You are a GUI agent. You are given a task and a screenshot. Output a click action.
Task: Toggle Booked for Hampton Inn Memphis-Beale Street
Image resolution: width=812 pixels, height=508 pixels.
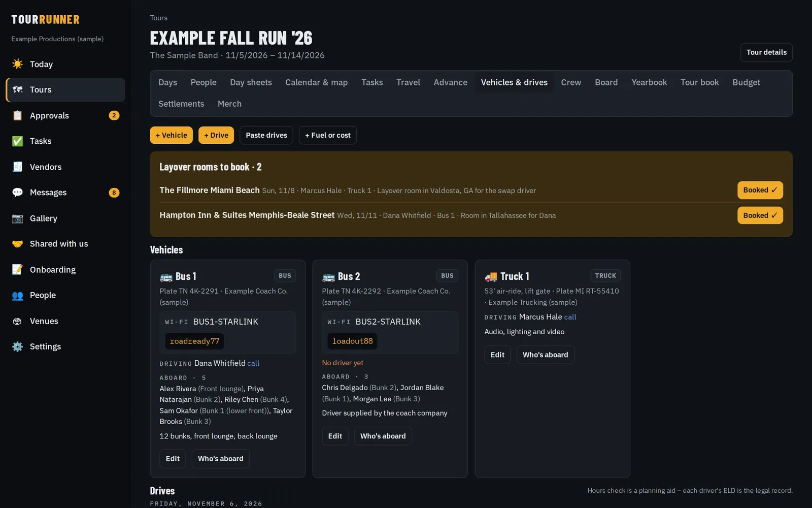[760, 215]
